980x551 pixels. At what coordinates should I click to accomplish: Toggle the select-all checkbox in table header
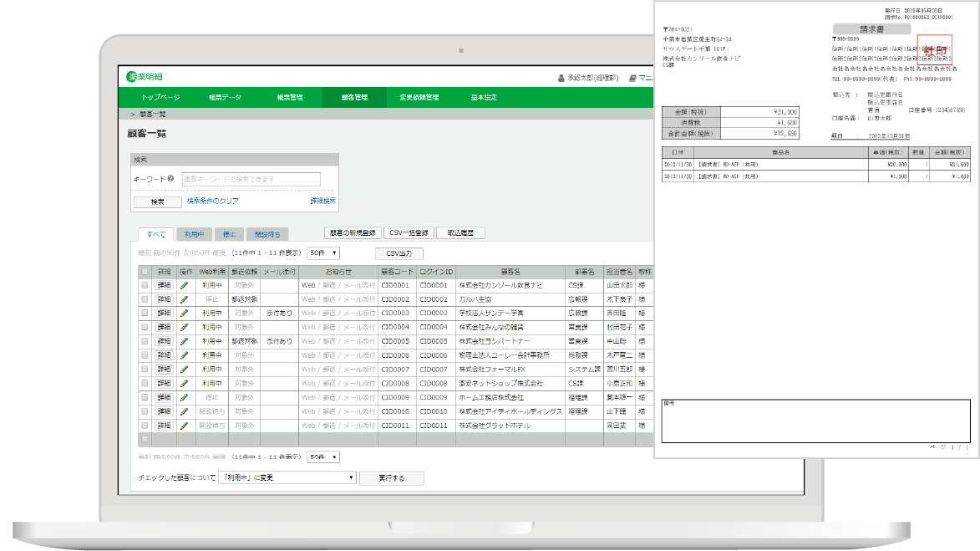click(145, 272)
